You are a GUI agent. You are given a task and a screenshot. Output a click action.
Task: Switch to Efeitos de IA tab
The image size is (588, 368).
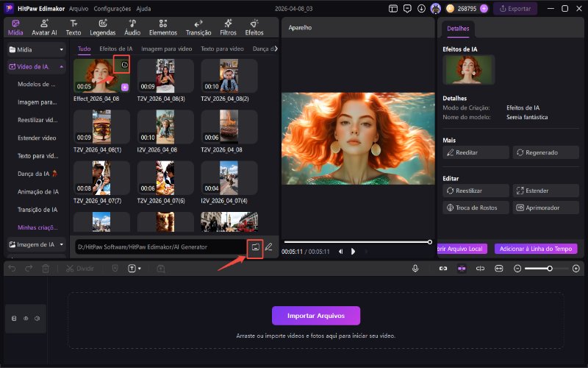pos(115,49)
